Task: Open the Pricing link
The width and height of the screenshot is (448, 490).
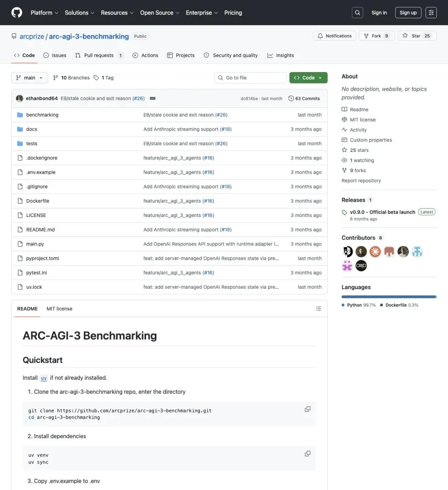Action: 233,12
